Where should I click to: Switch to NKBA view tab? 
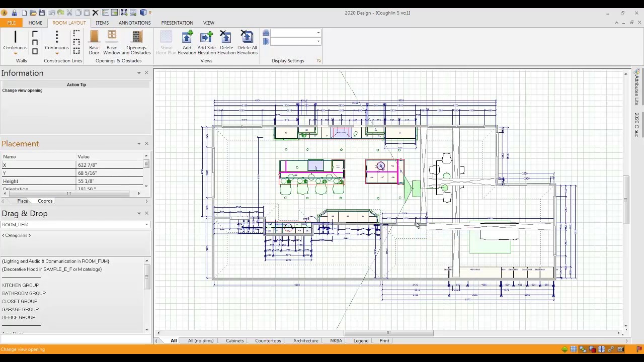tap(336, 340)
